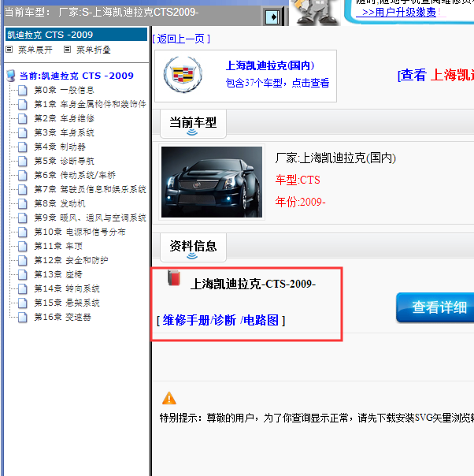The width and height of the screenshot is (474, 476).
Task: Click page icon for 第7章 驾驶员信息和娱乐系统
Action: coord(23,189)
